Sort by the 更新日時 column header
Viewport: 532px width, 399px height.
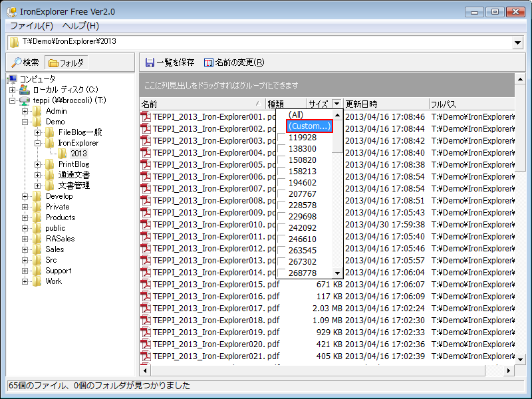pyautogui.click(x=386, y=104)
